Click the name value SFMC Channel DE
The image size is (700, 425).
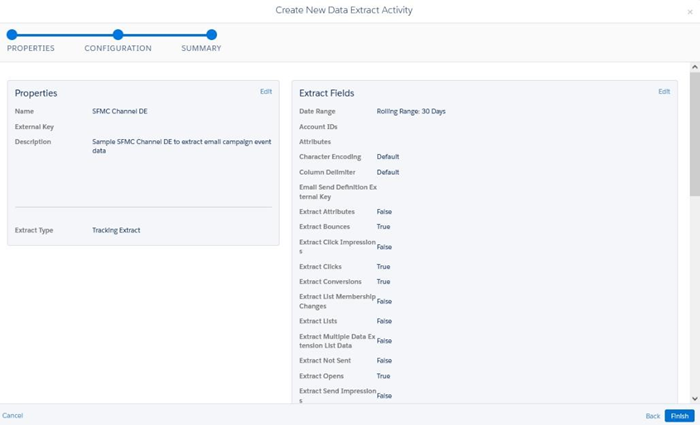(120, 112)
